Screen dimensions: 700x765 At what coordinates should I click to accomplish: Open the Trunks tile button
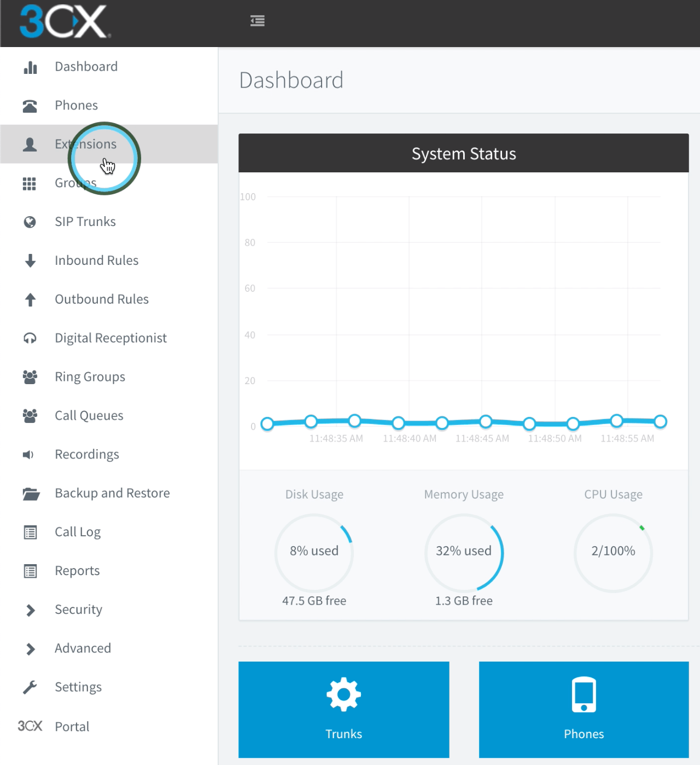pyautogui.click(x=343, y=709)
